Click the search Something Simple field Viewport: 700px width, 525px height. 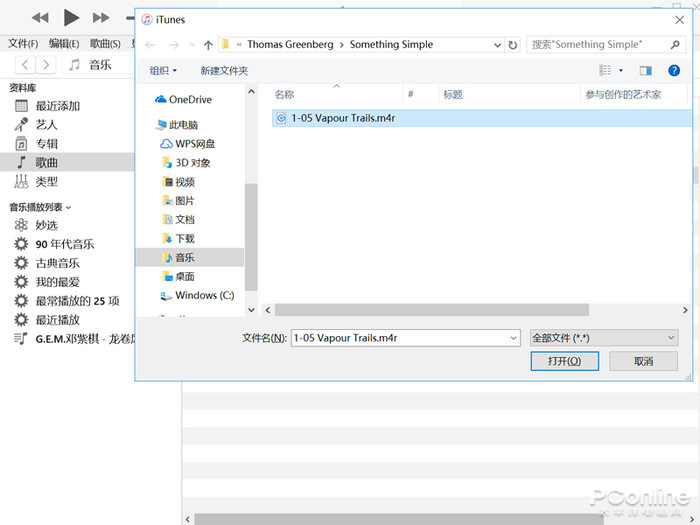pyautogui.click(x=605, y=45)
